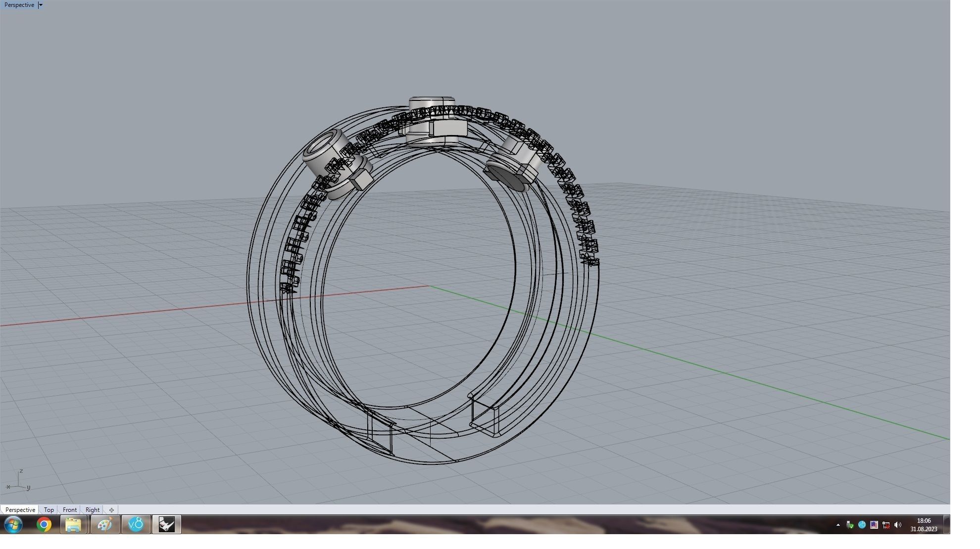
Task: Click the XYZ world axes icon
Action: pyautogui.click(x=18, y=480)
